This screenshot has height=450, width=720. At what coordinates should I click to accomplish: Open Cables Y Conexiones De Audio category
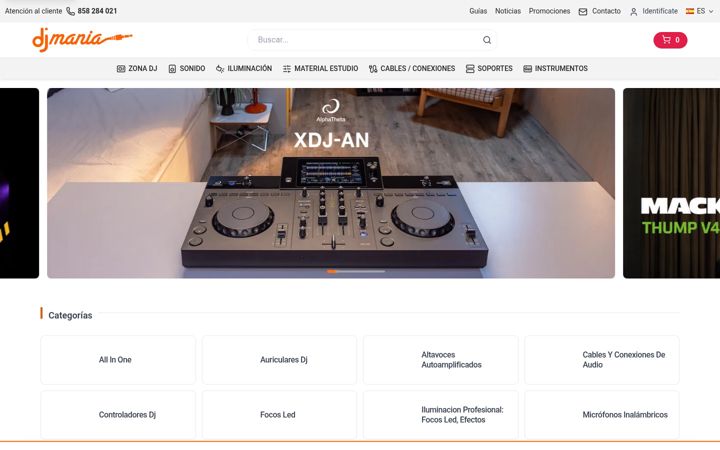602,360
